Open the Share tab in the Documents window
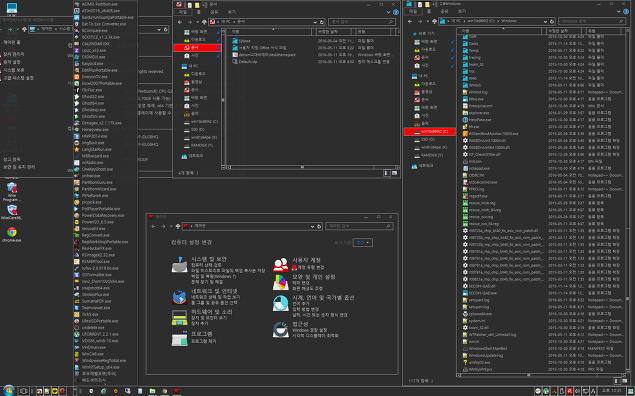635x396 pixels. pos(214,12)
